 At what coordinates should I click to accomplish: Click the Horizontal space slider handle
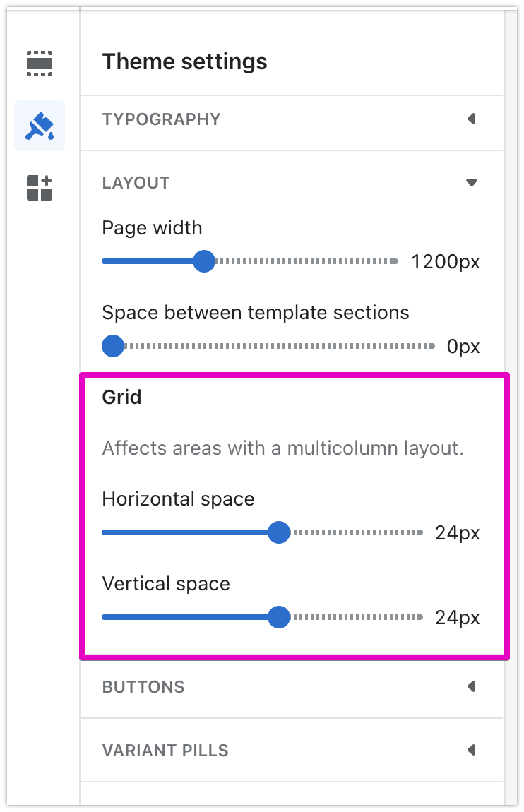tap(280, 532)
